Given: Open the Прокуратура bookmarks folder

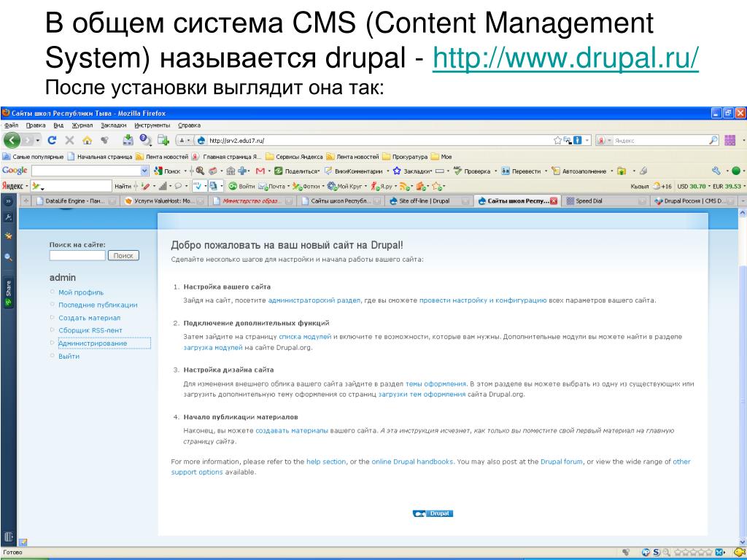Looking at the screenshot, I should 405,157.
